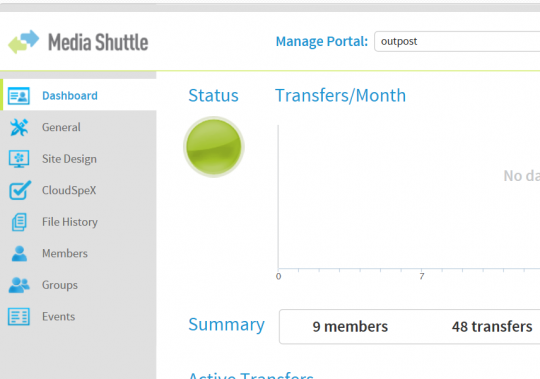540x379 pixels.
Task: Open File History documents icon
Action: [x=19, y=222]
